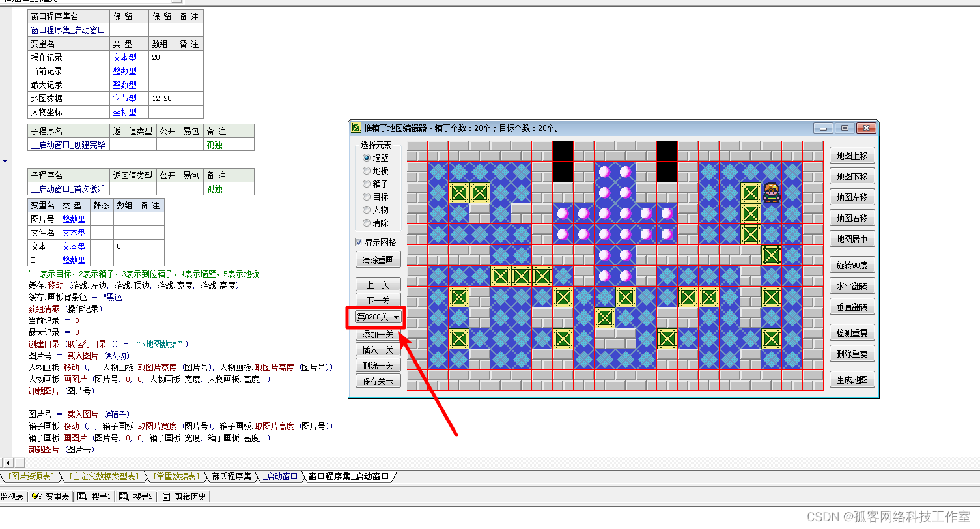Select the 箱子 radio button
This screenshot has height=529, width=980.
pos(376,184)
